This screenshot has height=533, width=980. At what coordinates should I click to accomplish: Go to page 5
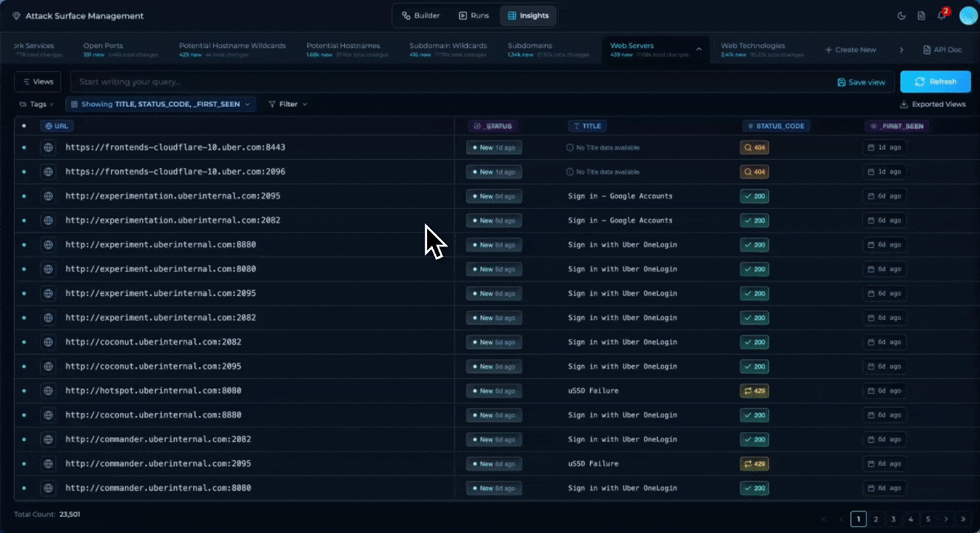pyautogui.click(x=927, y=519)
